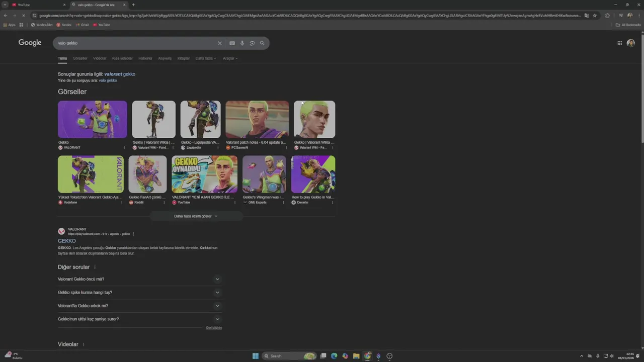
Task: Switch to the Kısa videolar tab
Action: click(x=122, y=58)
